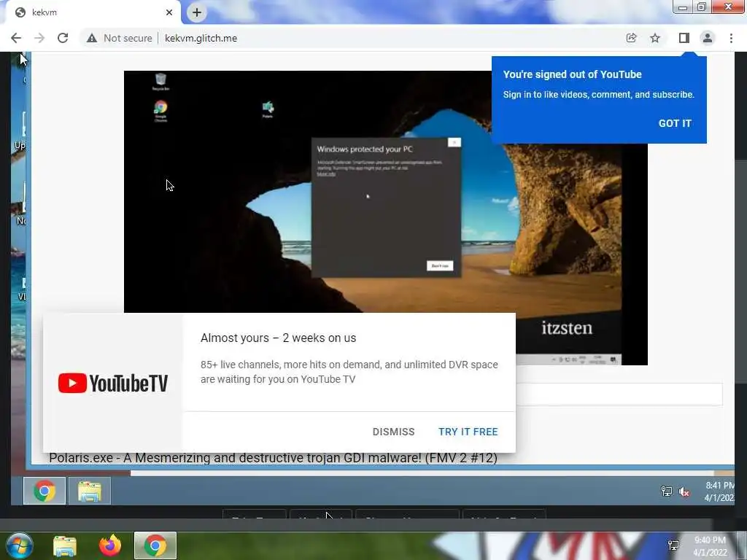Click the Polaris.exe video title
The width and height of the screenshot is (747, 560).
tap(273, 458)
